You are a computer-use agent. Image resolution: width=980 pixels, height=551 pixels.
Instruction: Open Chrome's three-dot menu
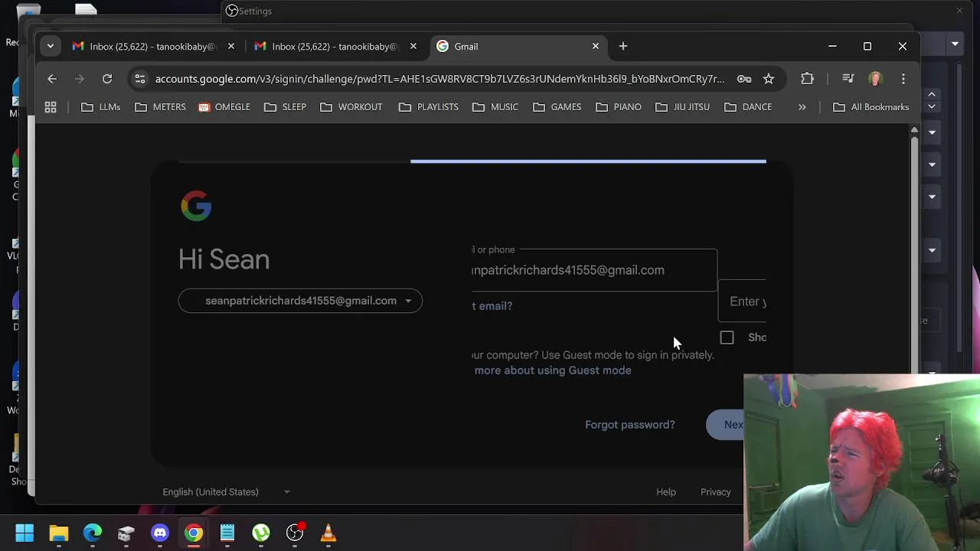click(x=903, y=79)
